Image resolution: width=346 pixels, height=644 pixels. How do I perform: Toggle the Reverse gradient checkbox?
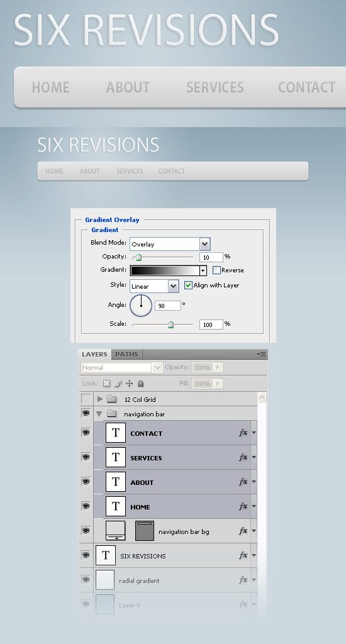(216, 270)
